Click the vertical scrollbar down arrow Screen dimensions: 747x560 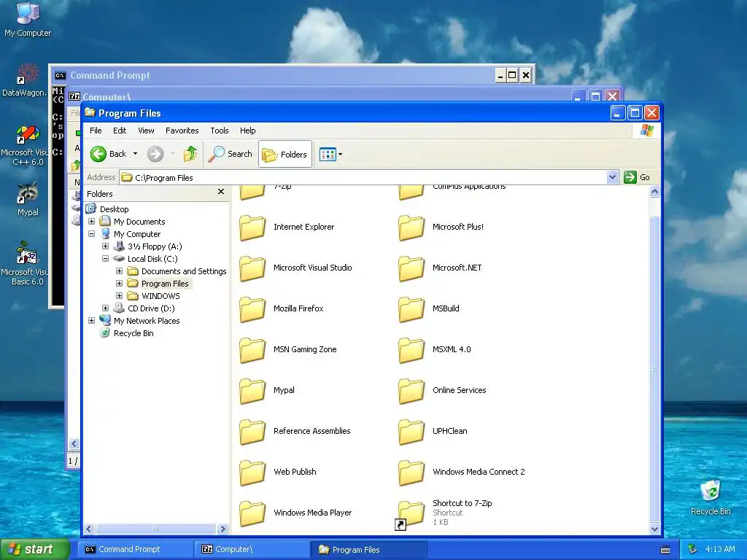[x=654, y=529]
